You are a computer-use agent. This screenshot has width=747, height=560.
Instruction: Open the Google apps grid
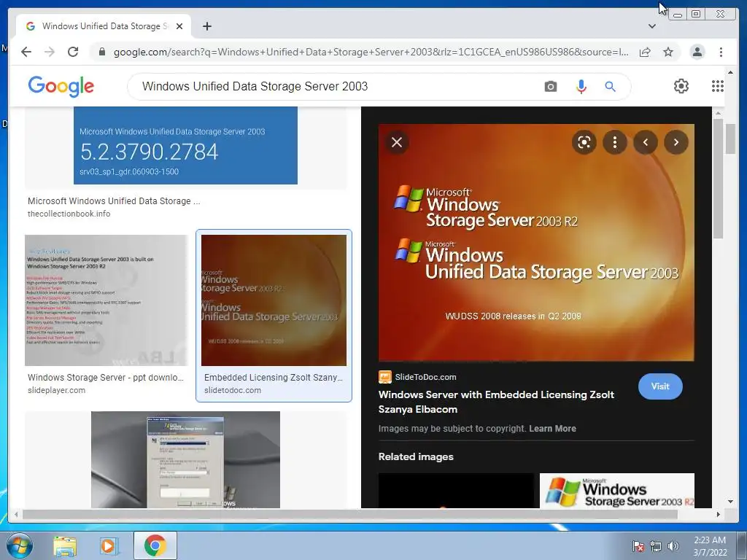pyautogui.click(x=718, y=86)
